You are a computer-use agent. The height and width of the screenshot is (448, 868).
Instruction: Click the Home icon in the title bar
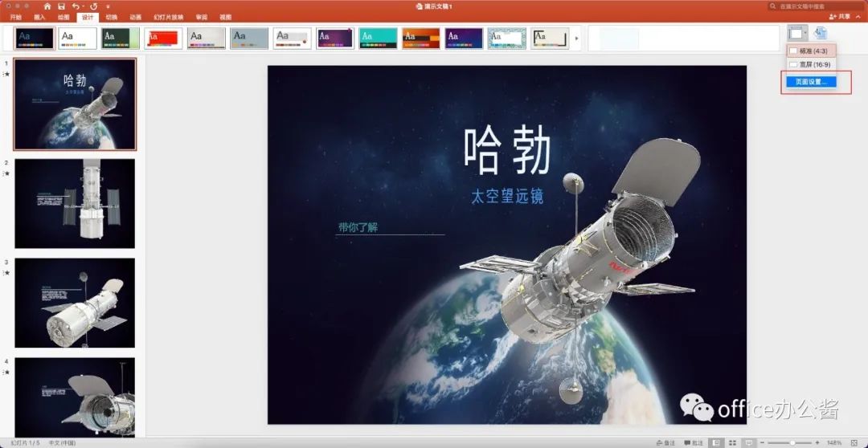pos(47,6)
